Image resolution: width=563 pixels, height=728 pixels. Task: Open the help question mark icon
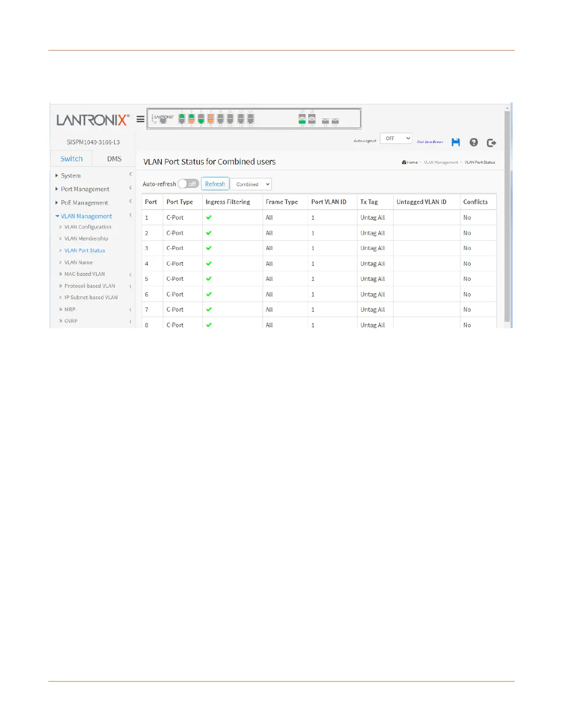474,142
